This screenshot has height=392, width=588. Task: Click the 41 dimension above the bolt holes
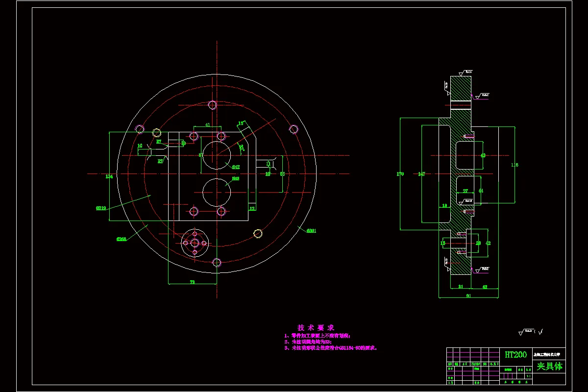point(207,125)
